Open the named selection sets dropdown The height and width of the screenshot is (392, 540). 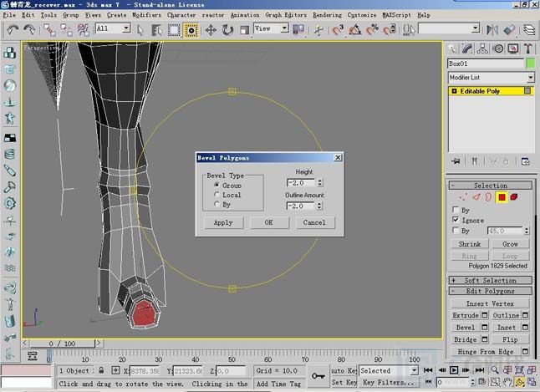click(x=476, y=28)
